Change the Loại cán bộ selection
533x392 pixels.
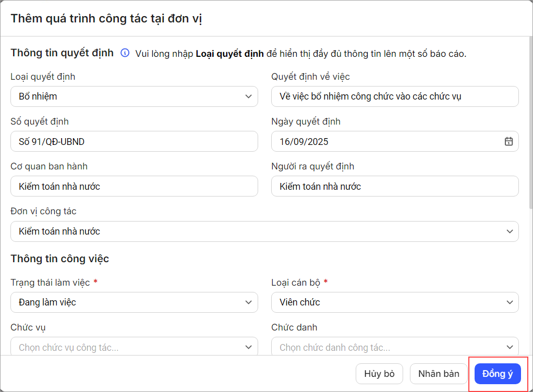(x=395, y=302)
